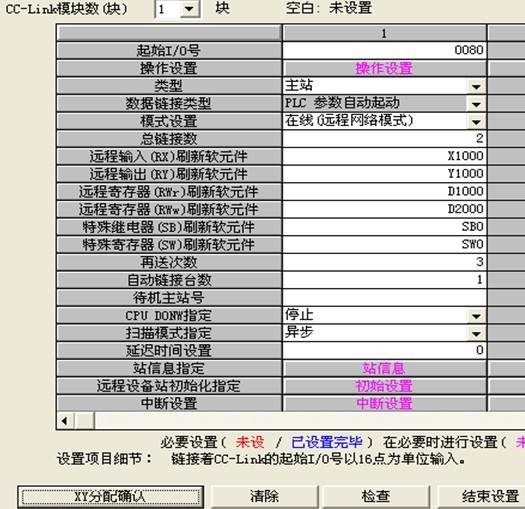Open the 扫描模式指定 异步 dropdown
The image size is (525, 509).
(476, 333)
